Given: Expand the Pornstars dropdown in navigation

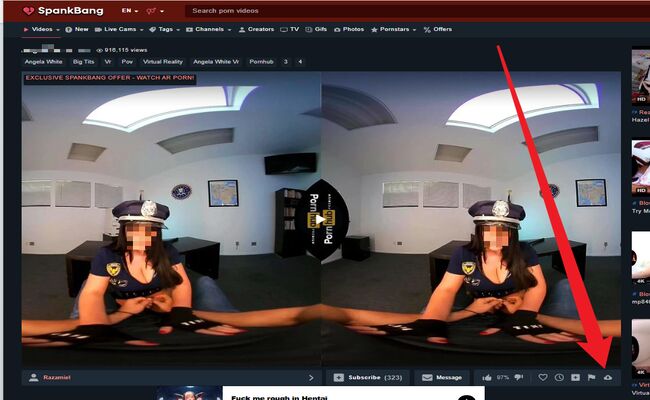Looking at the screenshot, I should (393, 29).
